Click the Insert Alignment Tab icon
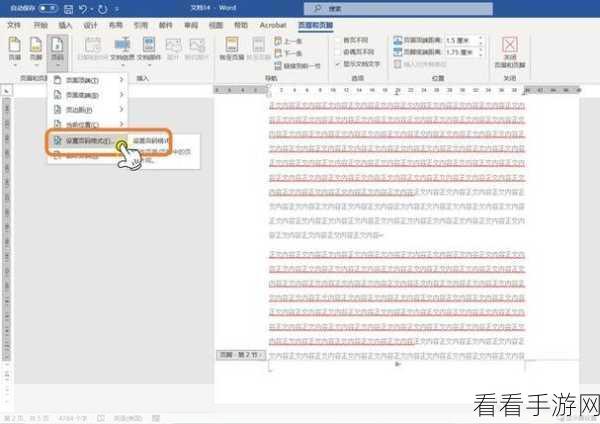600x424 pixels. click(398, 64)
